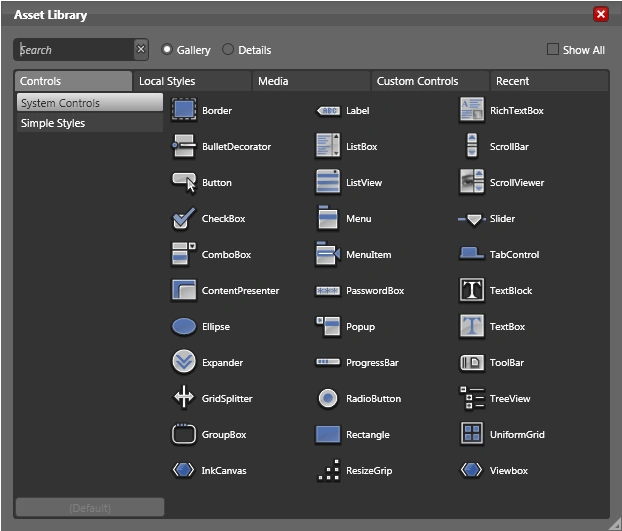Select System Controls category
This screenshot has width=622, height=531.
tap(90, 103)
